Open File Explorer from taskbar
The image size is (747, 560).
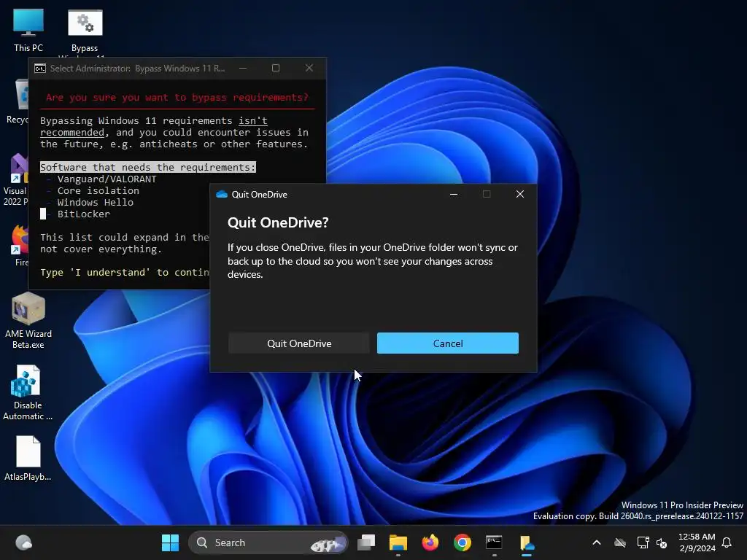point(398,542)
